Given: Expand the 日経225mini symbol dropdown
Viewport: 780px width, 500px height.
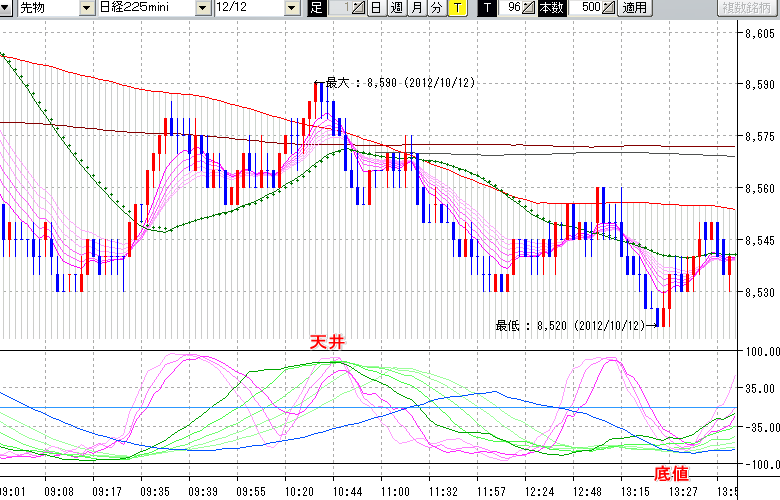Looking at the screenshot, I should 204,8.
